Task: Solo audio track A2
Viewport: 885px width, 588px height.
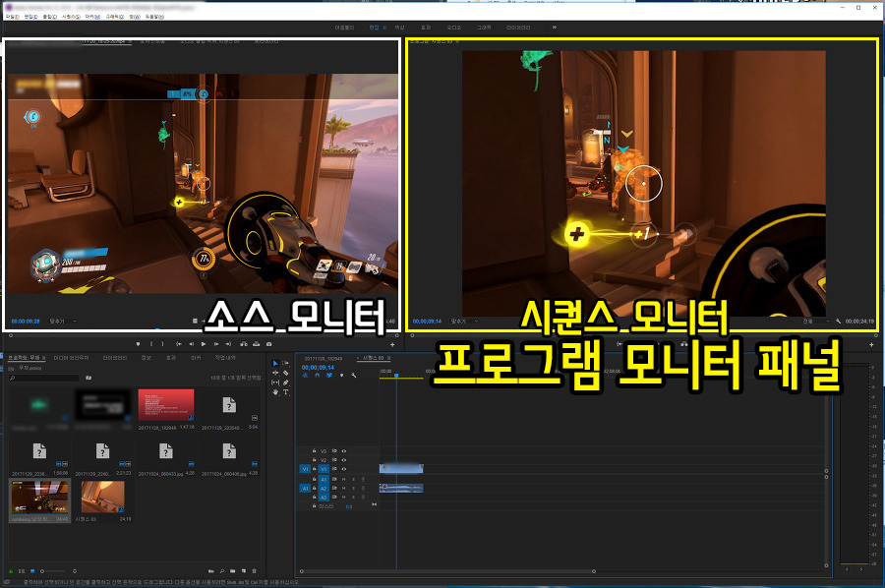Action: pyautogui.click(x=353, y=488)
